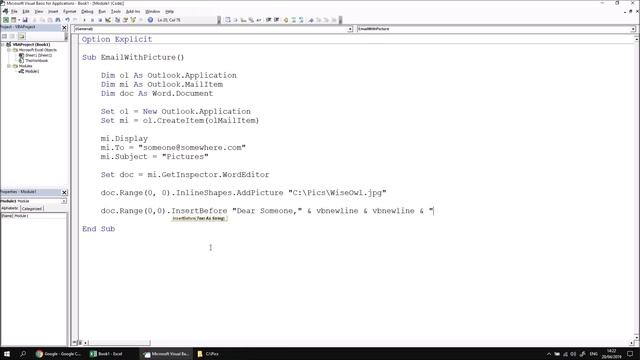Close the Project Explorer panel

64,27
